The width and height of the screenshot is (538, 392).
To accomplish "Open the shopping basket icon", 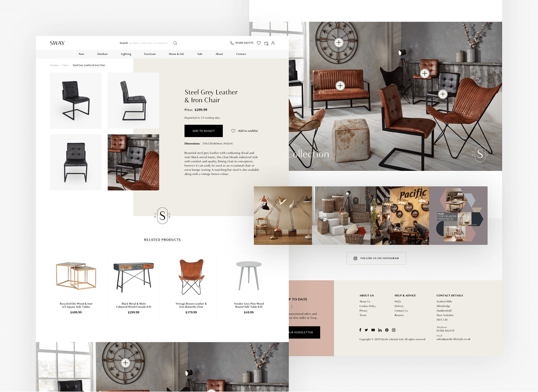I will [x=266, y=43].
